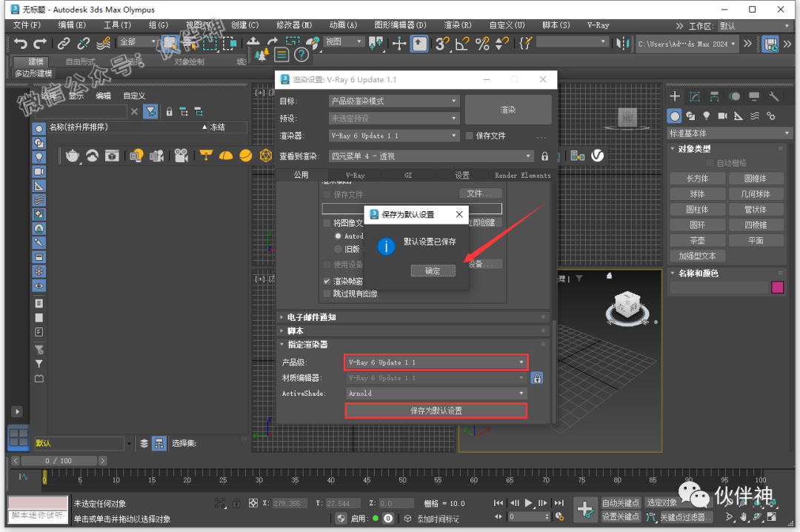This screenshot has width=800, height=532.
Task: Click the Mirror tool icon
Action: click(622, 44)
